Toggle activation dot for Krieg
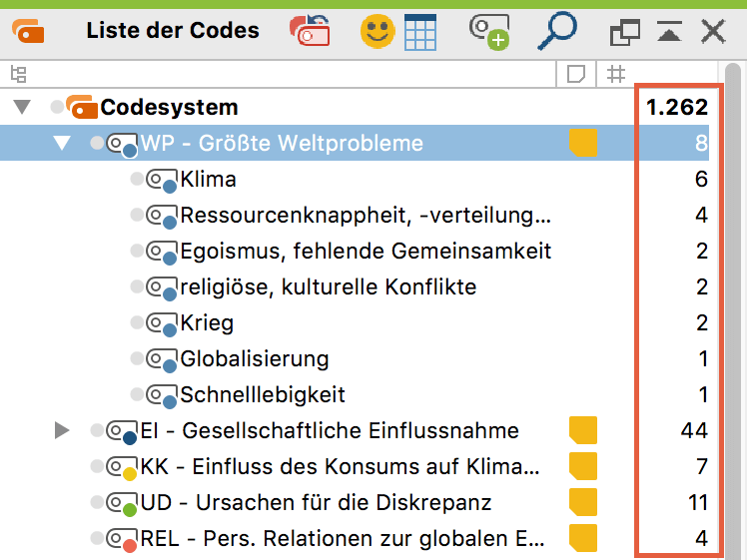This screenshot has height=560, width=747. point(137,322)
